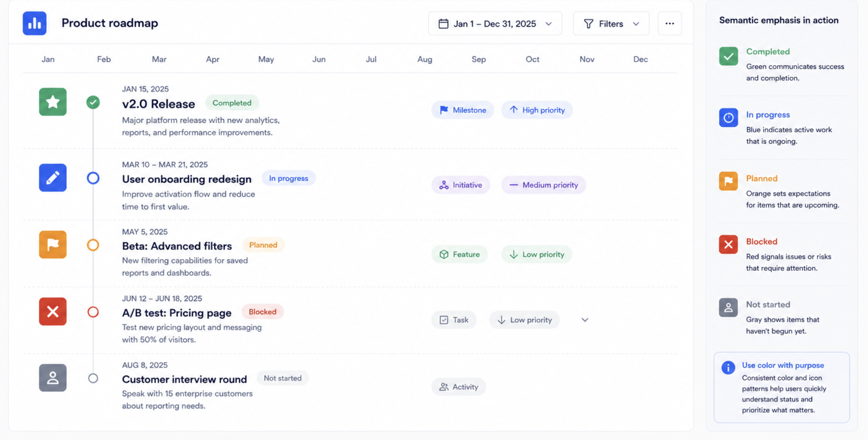Select the Apr month header
868x440 pixels.
click(213, 59)
